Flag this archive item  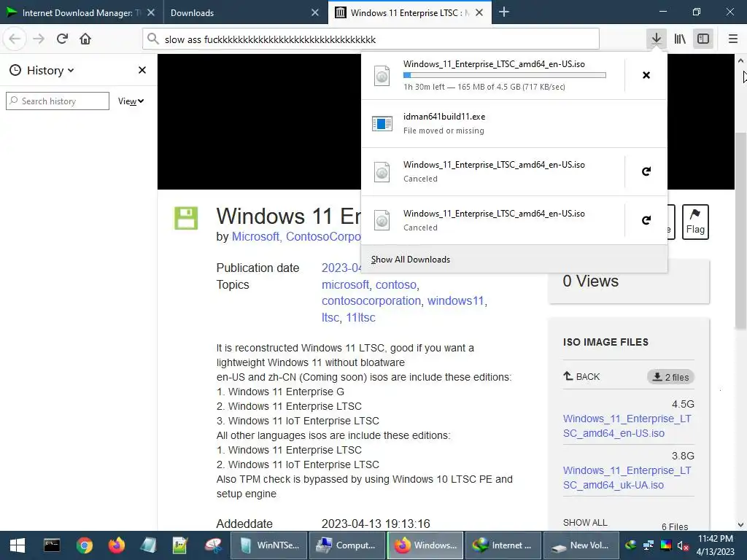[695, 222]
